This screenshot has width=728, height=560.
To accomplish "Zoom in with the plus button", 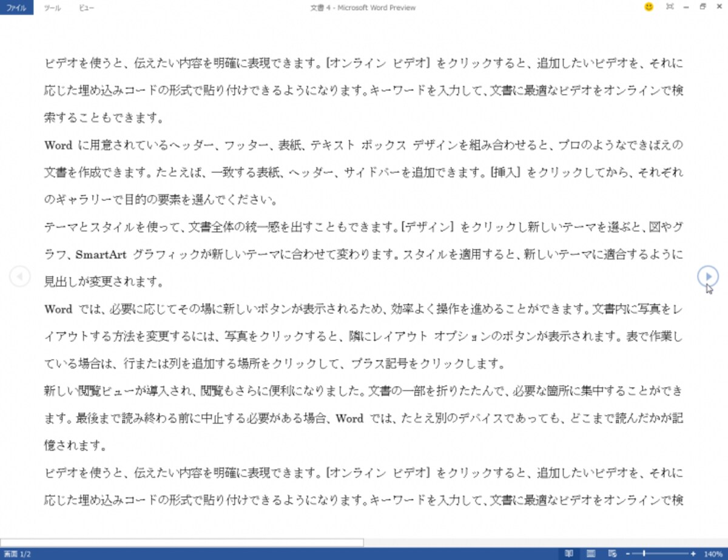I will pyautogui.click(x=693, y=553).
